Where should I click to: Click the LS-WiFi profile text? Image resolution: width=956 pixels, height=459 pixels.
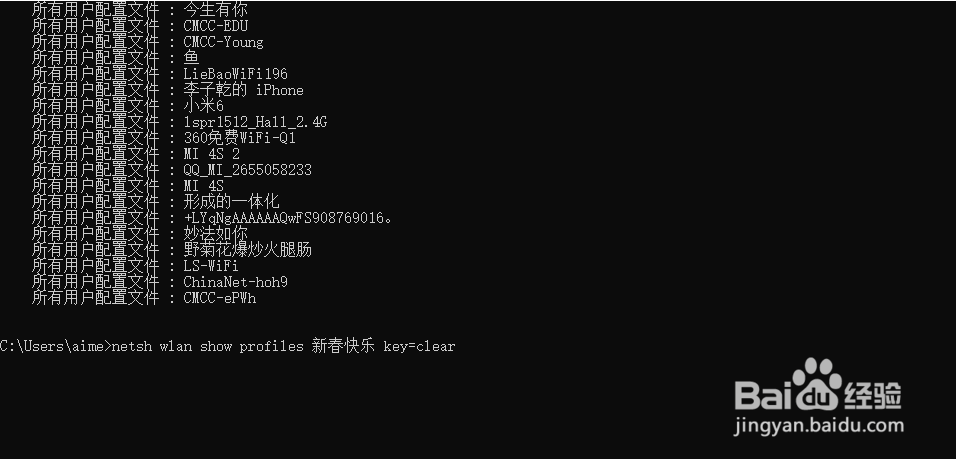[x=211, y=266]
